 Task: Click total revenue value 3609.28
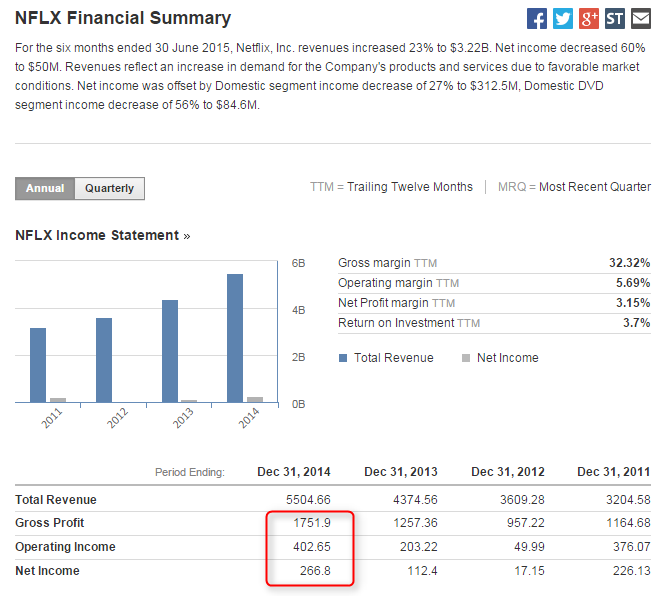pyautogui.click(x=522, y=499)
